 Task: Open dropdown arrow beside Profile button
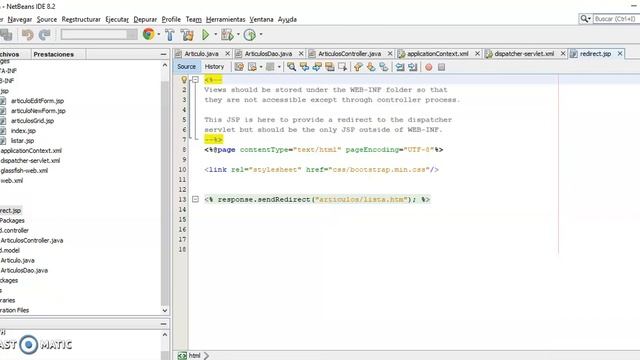[x=260, y=35]
